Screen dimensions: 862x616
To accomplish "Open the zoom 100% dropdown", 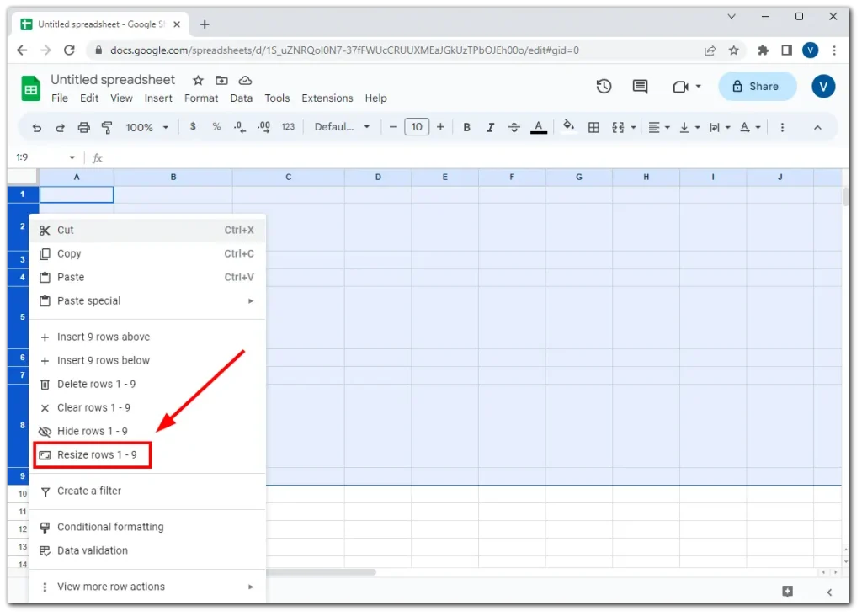I will click(146, 127).
